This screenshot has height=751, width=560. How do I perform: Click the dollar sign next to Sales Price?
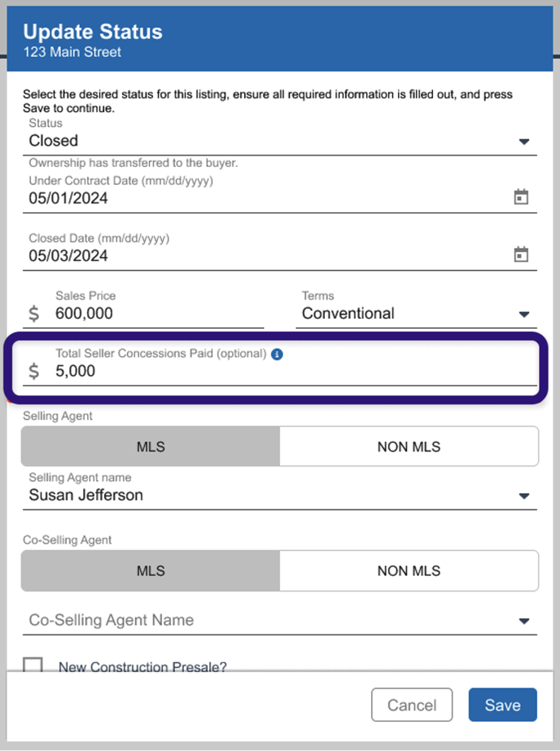[x=33, y=314]
